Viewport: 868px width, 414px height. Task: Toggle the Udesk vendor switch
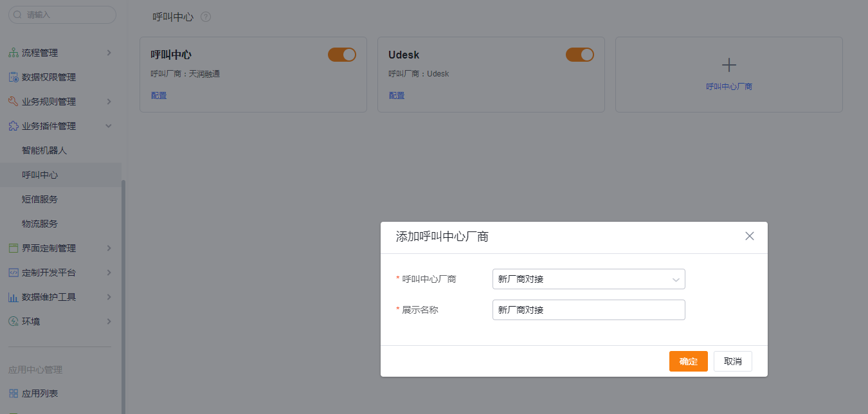580,55
